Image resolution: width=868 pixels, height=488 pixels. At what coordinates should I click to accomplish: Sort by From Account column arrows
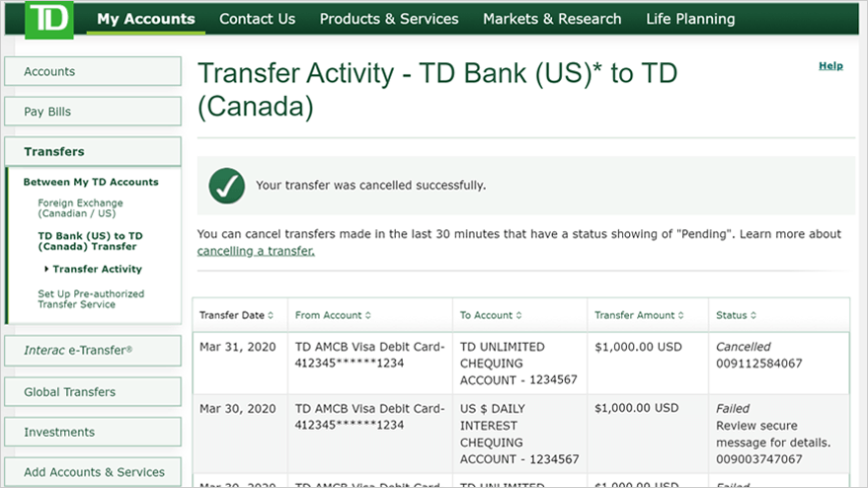[368, 315]
